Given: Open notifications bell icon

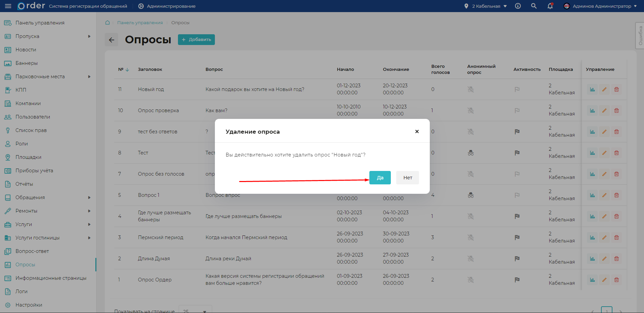Looking at the screenshot, I should (x=550, y=6).
